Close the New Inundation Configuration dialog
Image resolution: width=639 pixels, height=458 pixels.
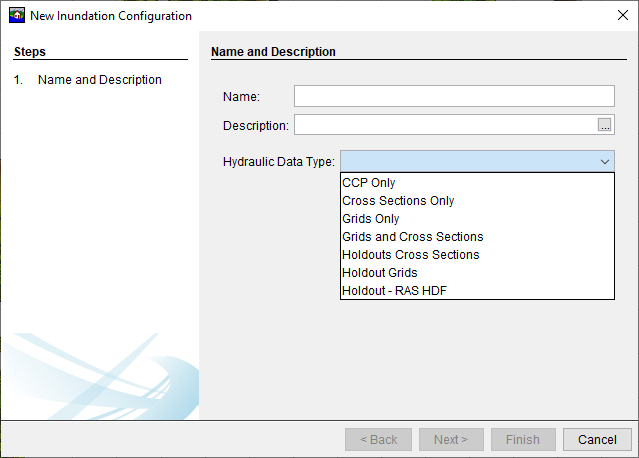click(623, 15)
